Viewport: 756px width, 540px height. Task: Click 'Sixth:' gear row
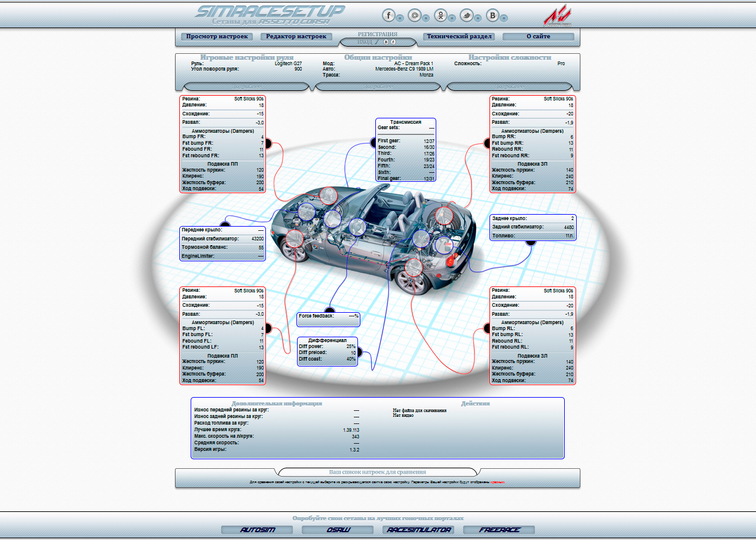[406, 172]
